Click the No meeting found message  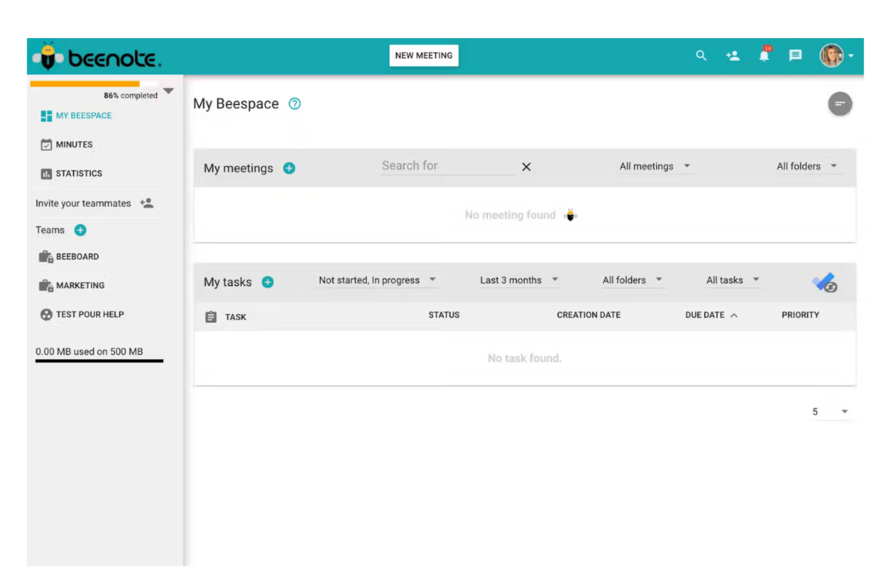(510, 215)
